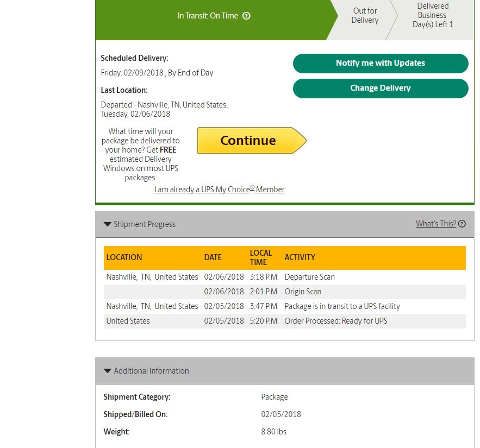Image resolution: width=480 pixels, height=448 pixels.
Task: Click the 3:18 P.M. time cell
Action: [264, 277]
